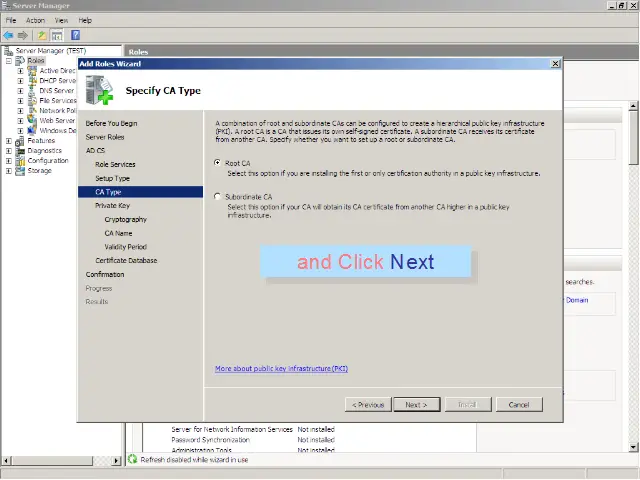Click the Diagnostics node icon
640x480 pixels.
click(x=21, y=151)
